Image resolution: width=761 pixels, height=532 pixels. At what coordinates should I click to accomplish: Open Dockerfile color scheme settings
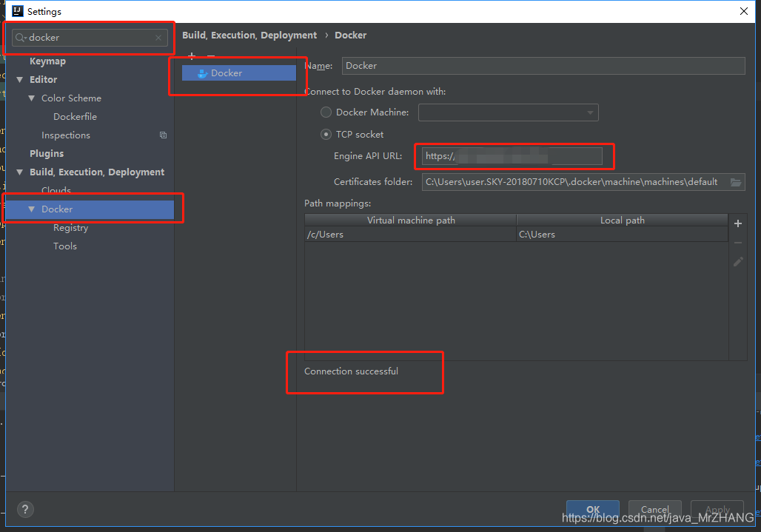point(76,116)
